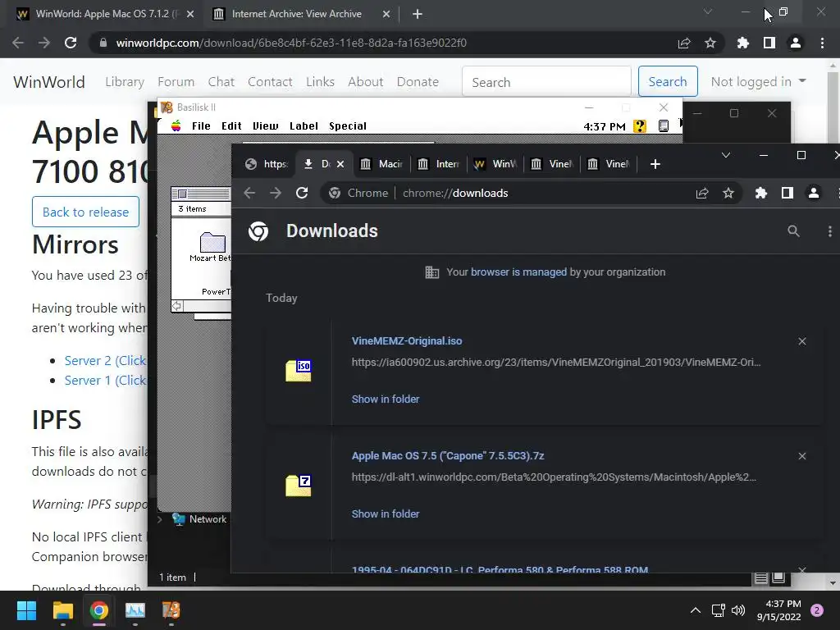Remove VineMEMZ-Original.iso from downloads list

tap(802, 341)
